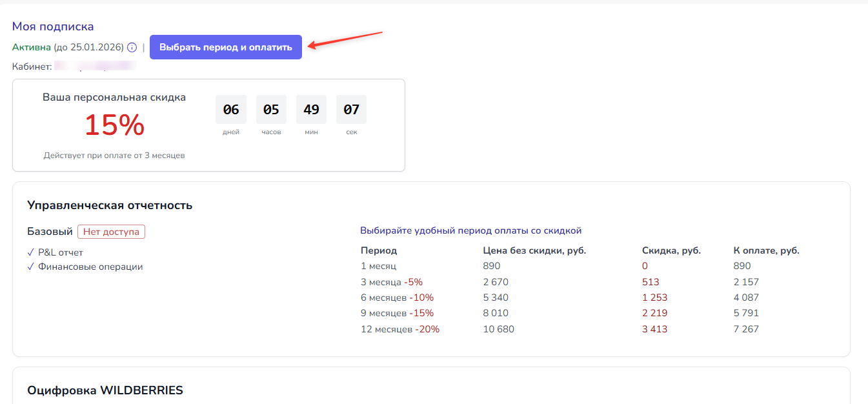Click the red 15% personal discount value

pos(114,125)
